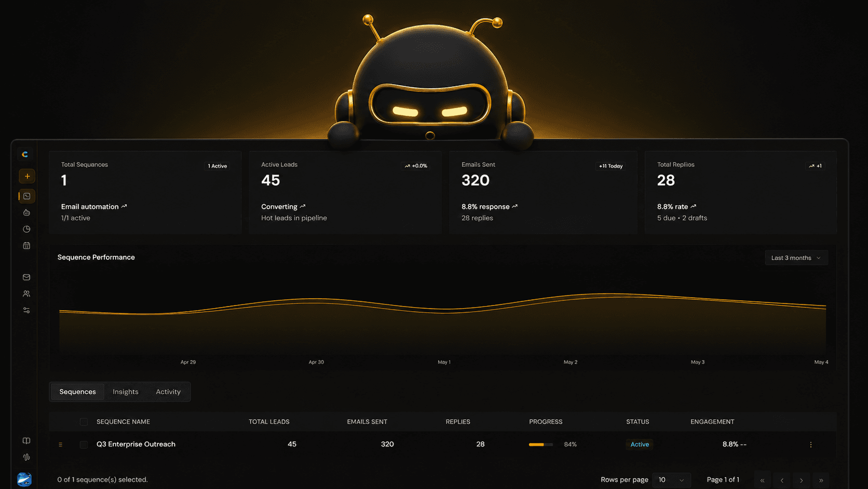This screenshot has width=868, height=489.
Task: Click the +1 badge on Total Replies
Action: click(816, 166)
